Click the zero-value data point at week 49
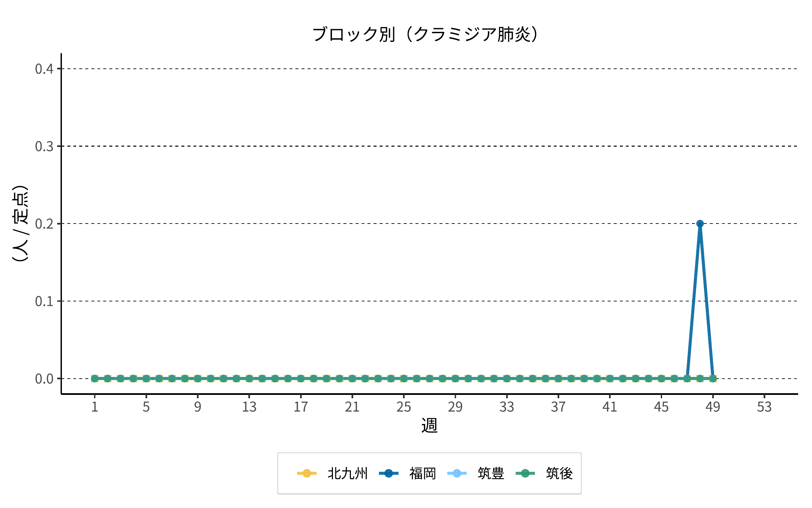The width and height of the screenshot is (812, 508). pos(713,379)
